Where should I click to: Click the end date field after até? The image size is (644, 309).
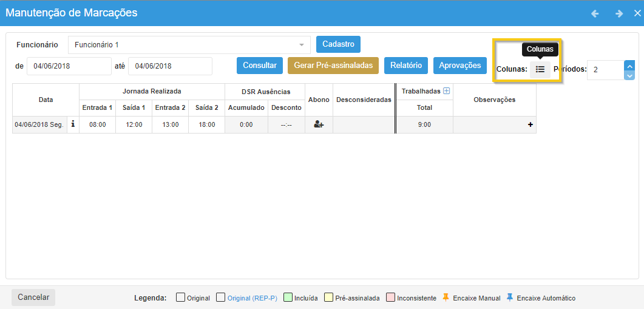(x=170, y=66)
